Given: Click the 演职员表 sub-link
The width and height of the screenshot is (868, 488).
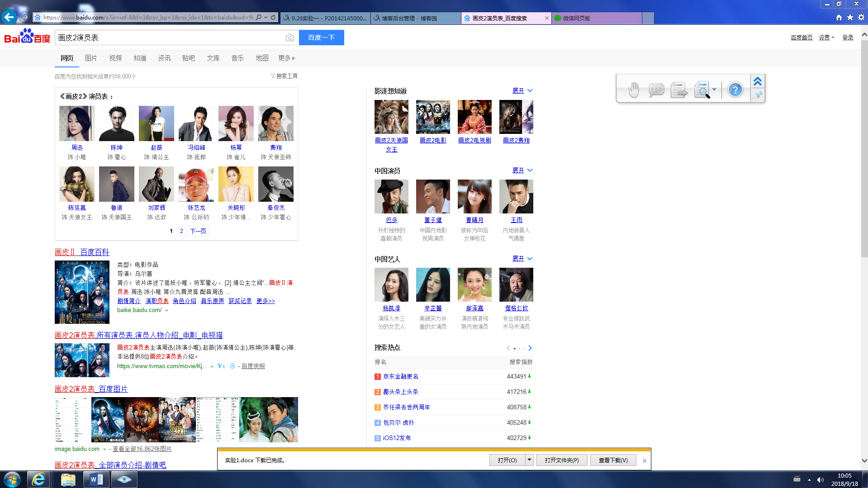Looking at the screenshot, I should point(157,301).
